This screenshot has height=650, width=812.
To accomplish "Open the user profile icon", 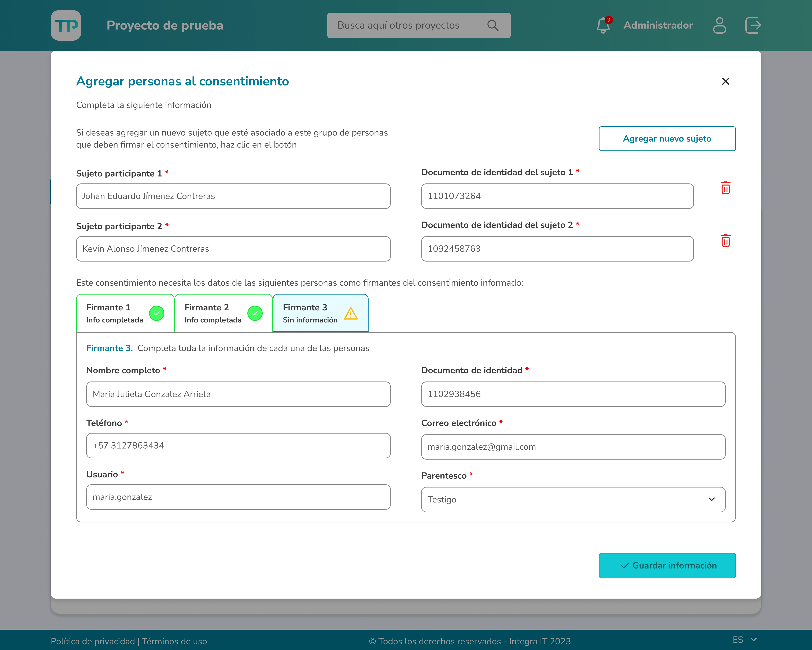I will (x=719, y=25).
